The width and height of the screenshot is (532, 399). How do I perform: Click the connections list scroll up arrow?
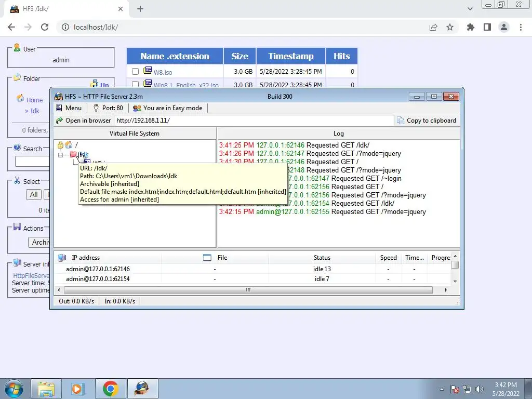tap(455, 256)
